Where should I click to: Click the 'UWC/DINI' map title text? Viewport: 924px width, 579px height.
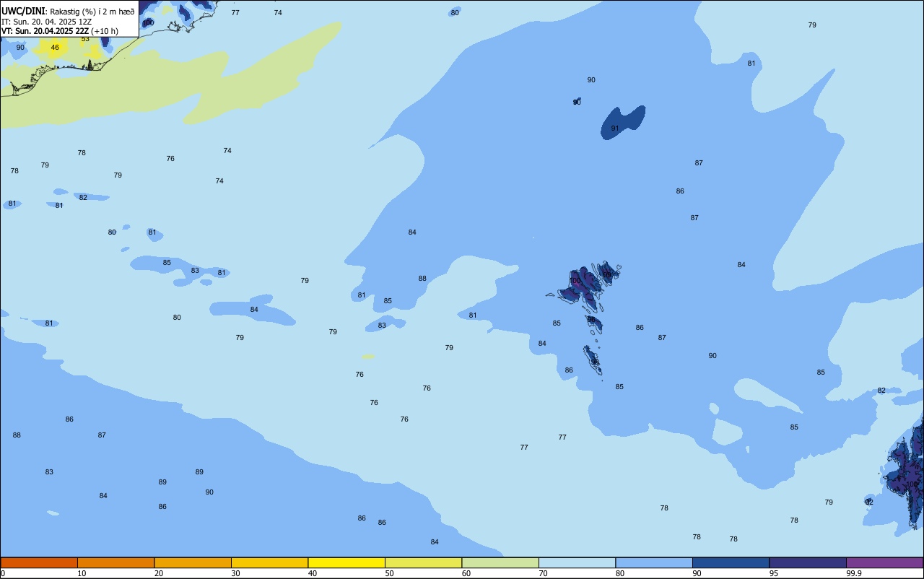pos(24,12)
